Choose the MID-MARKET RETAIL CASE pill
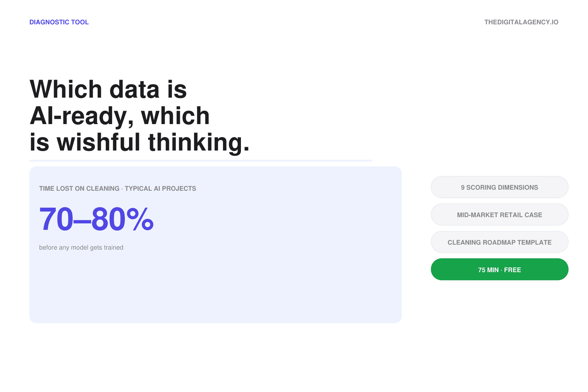Viewport: 588px width, 392px height. (499, 215)
